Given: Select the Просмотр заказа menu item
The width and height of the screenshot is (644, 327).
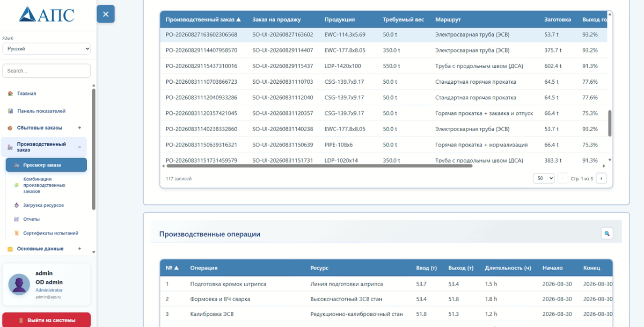Looking at the screenshot, I should pos(46,165).
